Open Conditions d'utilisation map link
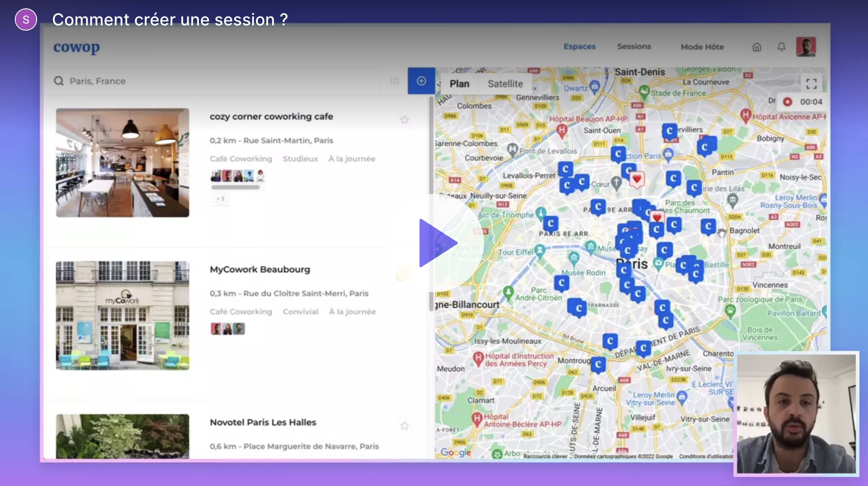The image size is (868, 486). (706, 456)
